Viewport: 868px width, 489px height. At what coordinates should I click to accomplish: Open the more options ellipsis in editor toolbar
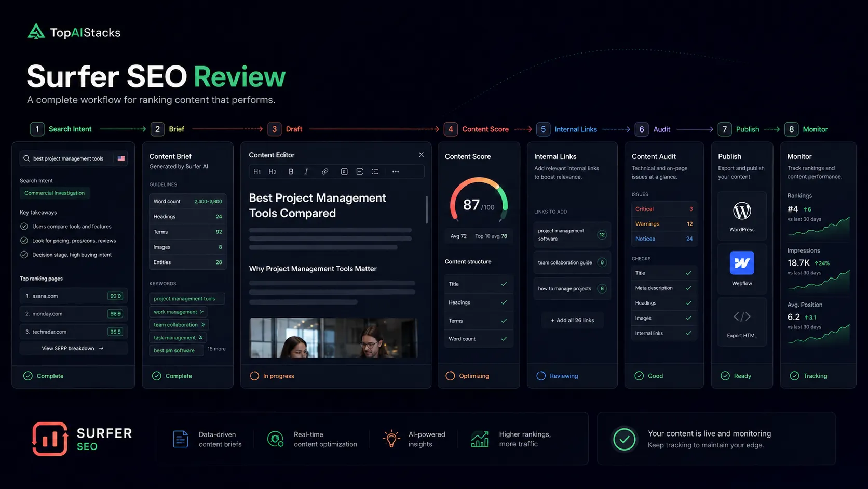[396, 171]
